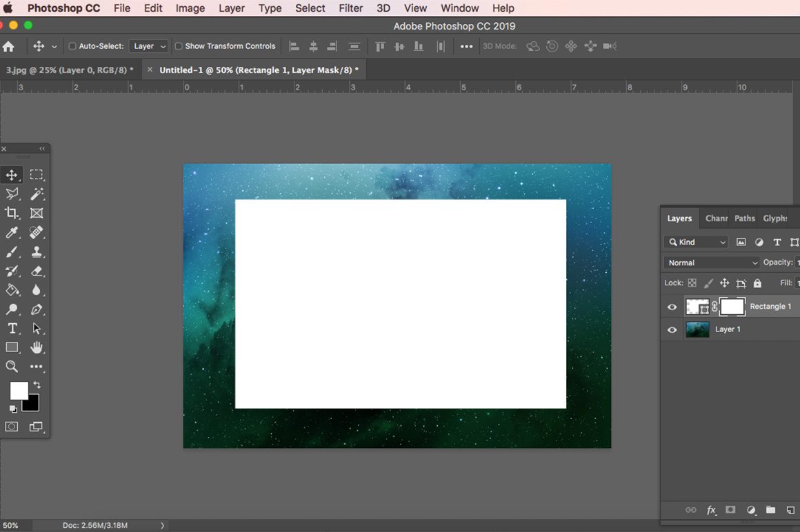
Task: Align left edges in options bar
Action: [x=294, y=46]
